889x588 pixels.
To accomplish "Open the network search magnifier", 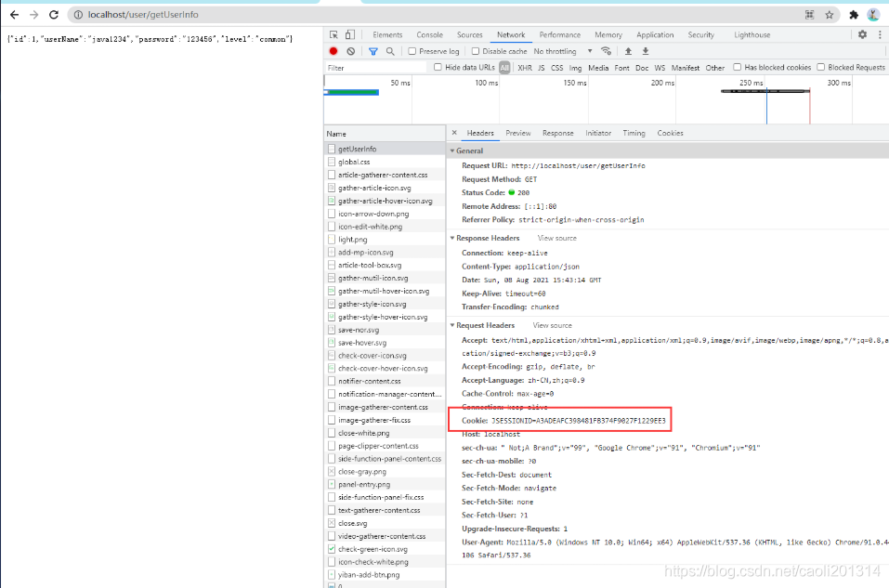I will tap(390, 51).
